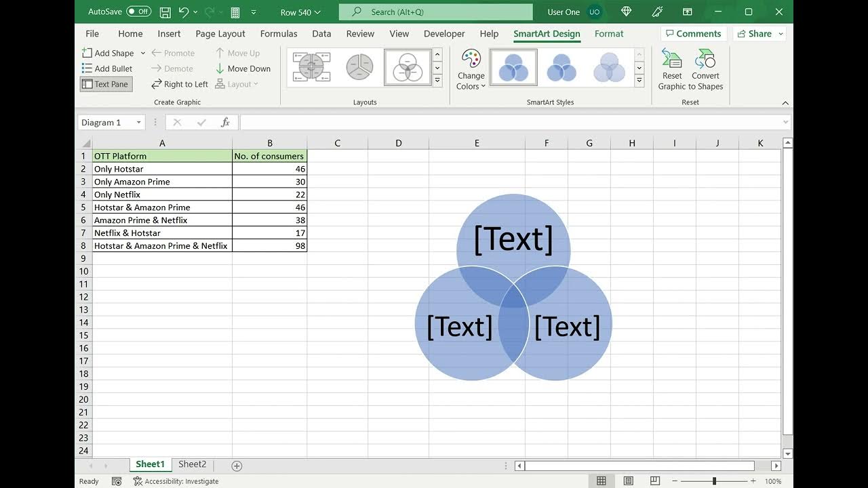Toggle Right to Left layout direction
868x488 pixels.
[180, 84]
